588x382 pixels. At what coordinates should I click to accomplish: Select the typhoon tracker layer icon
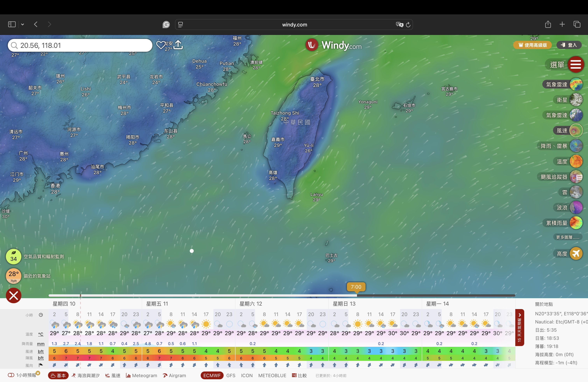click(x=576, y=177)
